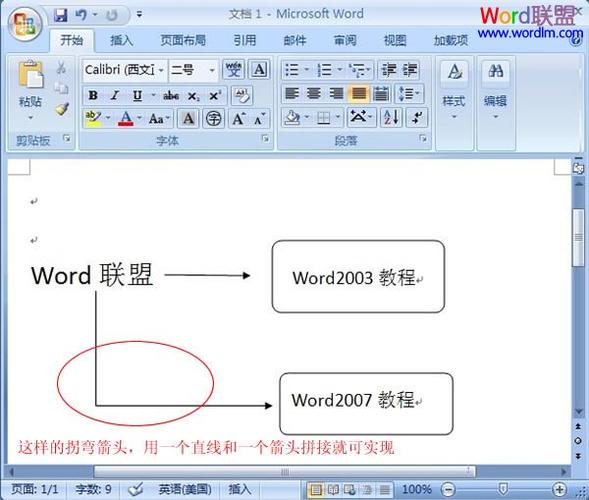The image size is (589, 500).
Task: Toggle Justify paragraph alignment
Action: [x=359, y=93]
